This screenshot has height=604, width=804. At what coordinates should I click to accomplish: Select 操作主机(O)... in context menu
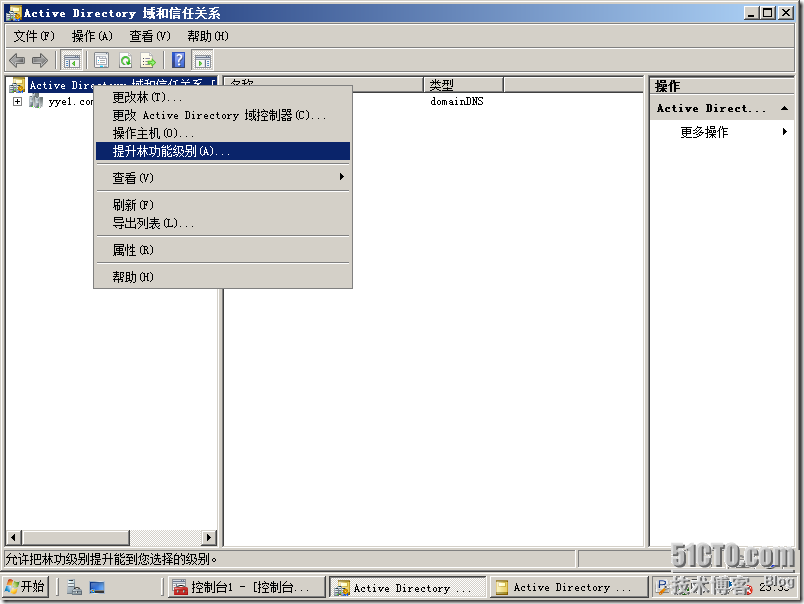(x=223, y=133)
